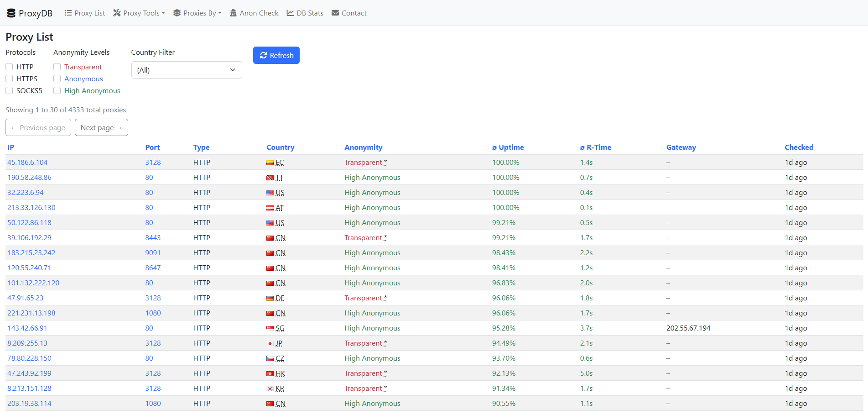The image size is (868, 415).
Task: Click the Singapore flag in the 143.42.66.91 row
Action: click(270, 328)
